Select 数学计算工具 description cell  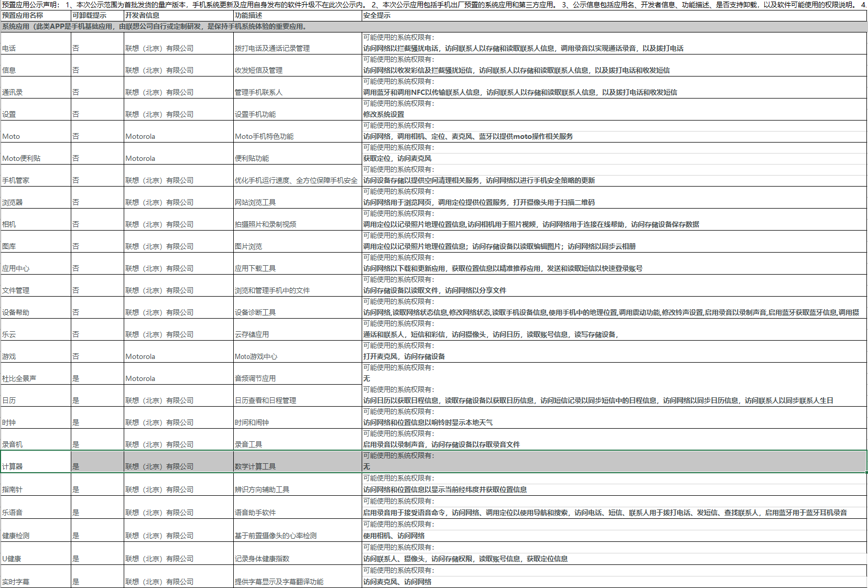(x=298, y=462)
